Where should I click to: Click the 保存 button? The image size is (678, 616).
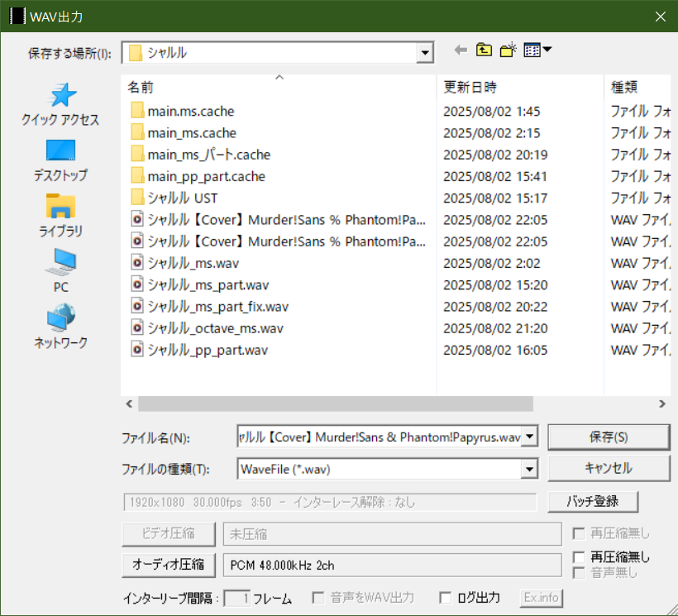pyautogui.click(x=609, y=437)
